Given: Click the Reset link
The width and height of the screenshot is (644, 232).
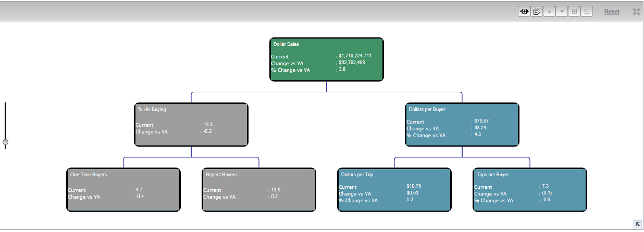Looking at the screenshot, I should point(612,11).
